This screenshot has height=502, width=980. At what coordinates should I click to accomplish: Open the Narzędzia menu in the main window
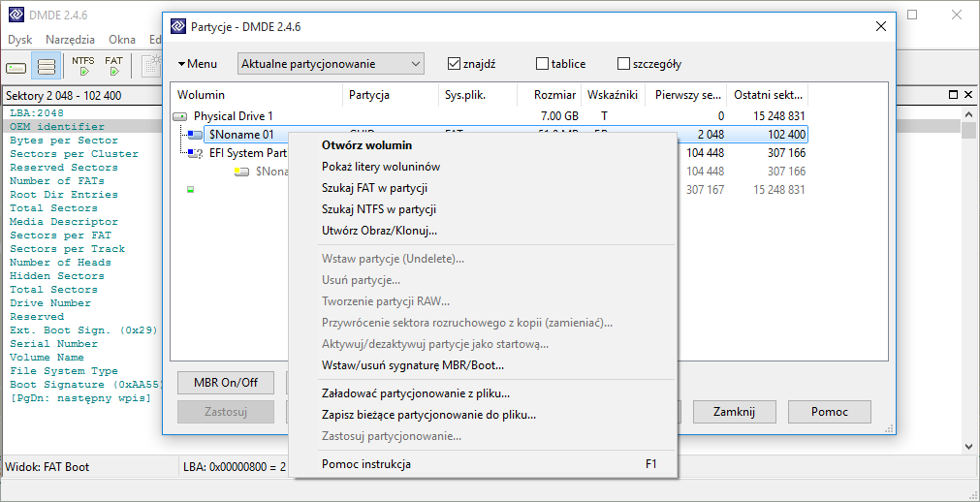pos(70,40)
